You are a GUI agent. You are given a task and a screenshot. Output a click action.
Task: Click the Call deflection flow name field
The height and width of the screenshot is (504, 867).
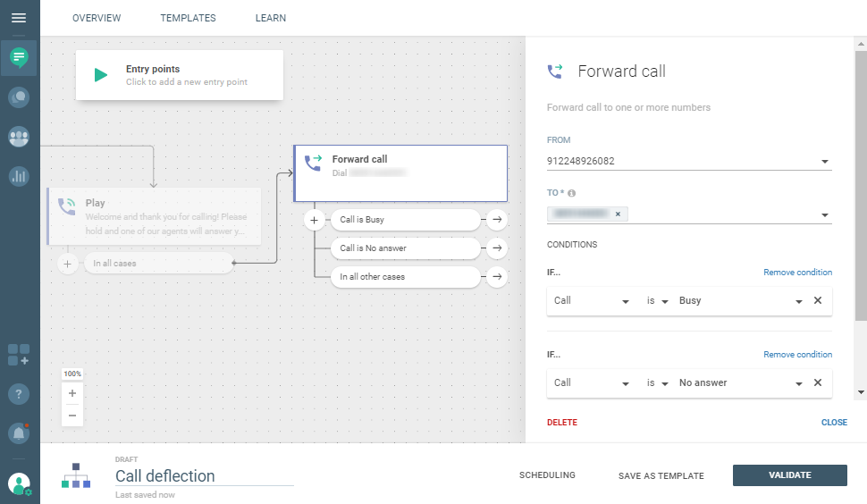(204, 476)
